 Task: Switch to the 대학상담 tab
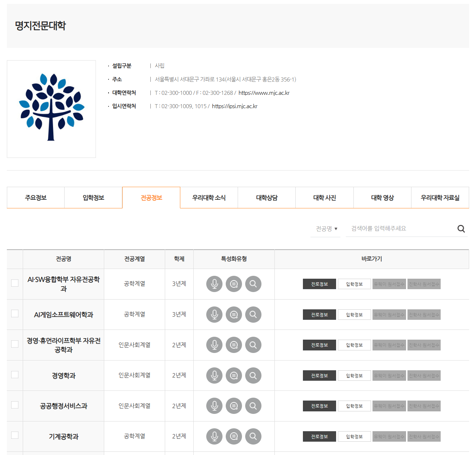[x=266, y=198]
